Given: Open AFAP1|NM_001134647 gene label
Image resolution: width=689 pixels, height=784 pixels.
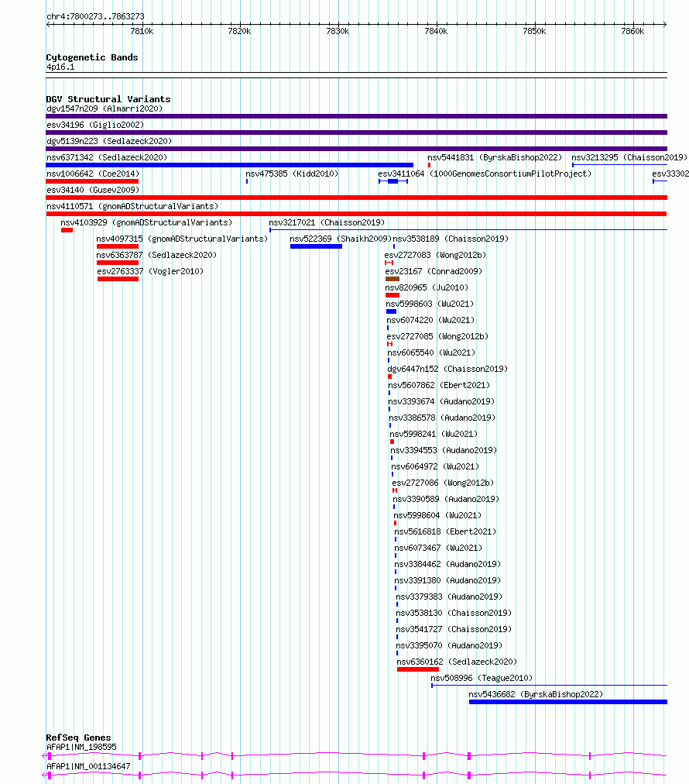Looking at the screenshot, I should (88, 766).
